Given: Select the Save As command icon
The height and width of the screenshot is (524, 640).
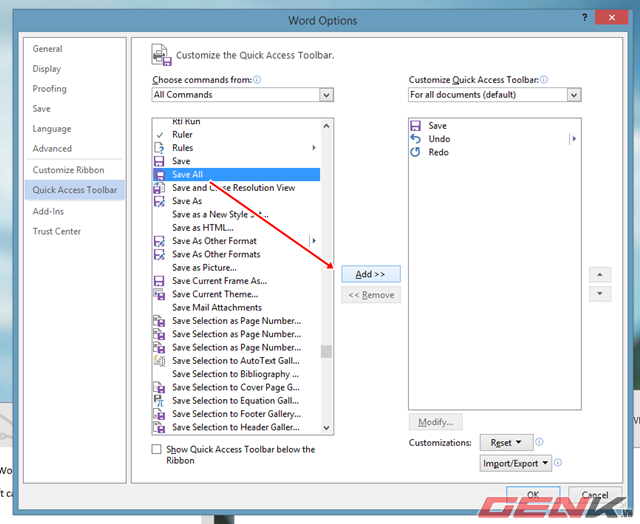Looking at the screenshot, I should point(159,201).
